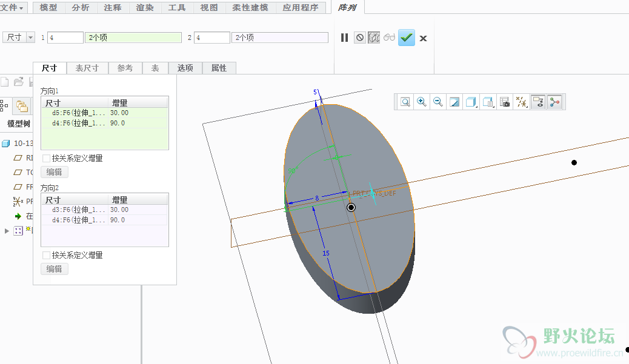The height and width of the screenshot is (364, 629).
Task: Click the Refit zoom icon
Action: tap(405, 102)
